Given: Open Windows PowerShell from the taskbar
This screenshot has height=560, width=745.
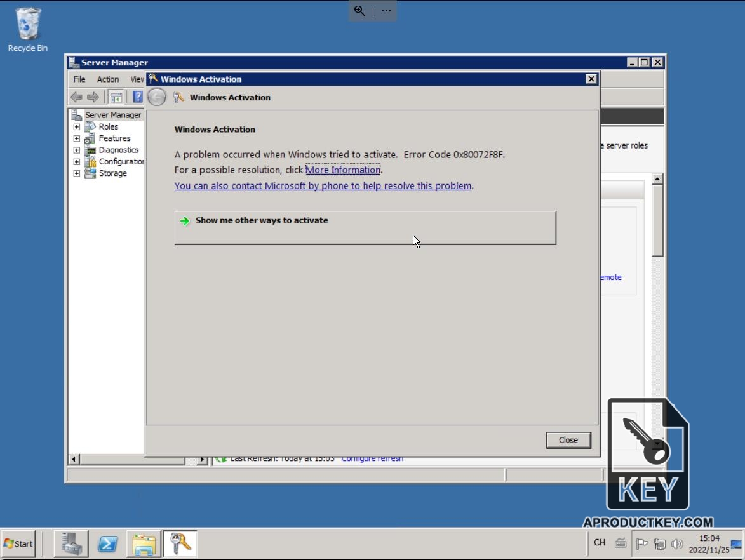Looking at the screenshot, I should click(x=107, y=544).
